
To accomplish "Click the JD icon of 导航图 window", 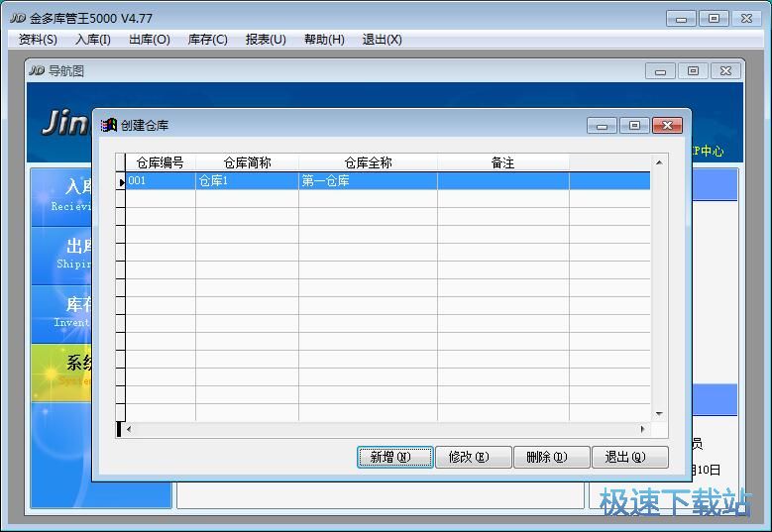I will click(x=37, y=71).
